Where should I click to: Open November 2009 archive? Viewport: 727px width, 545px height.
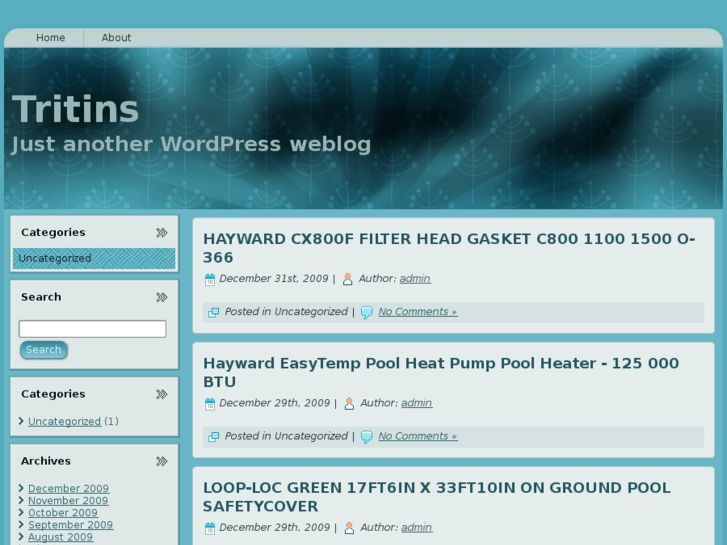point(68,500)
